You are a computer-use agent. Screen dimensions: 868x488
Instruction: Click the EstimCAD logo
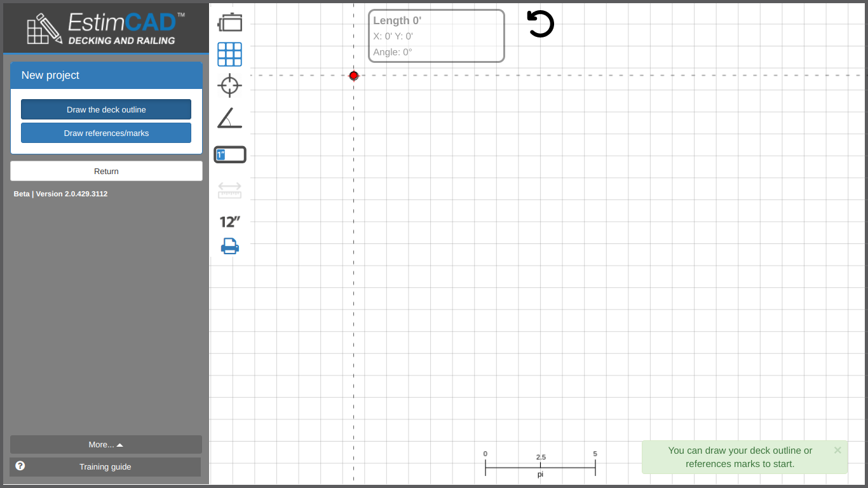(106, 29)
